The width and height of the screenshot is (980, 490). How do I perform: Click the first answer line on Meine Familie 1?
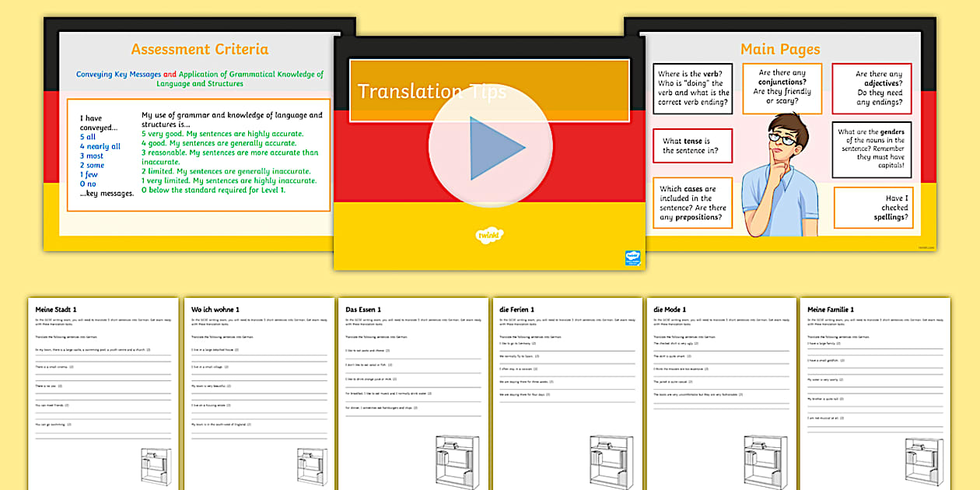coord(871,348)
